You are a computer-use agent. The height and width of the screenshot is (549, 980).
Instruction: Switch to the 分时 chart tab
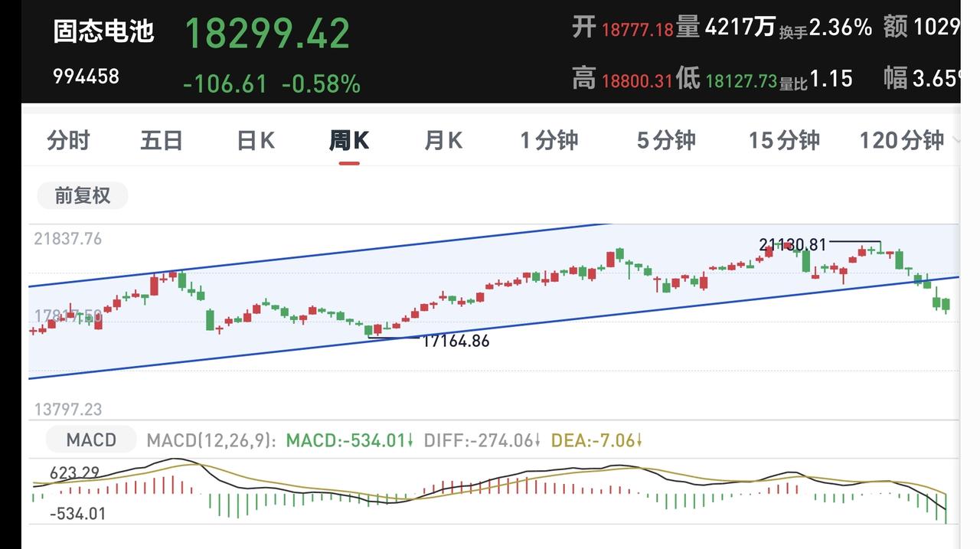click(x=68, y=140)
